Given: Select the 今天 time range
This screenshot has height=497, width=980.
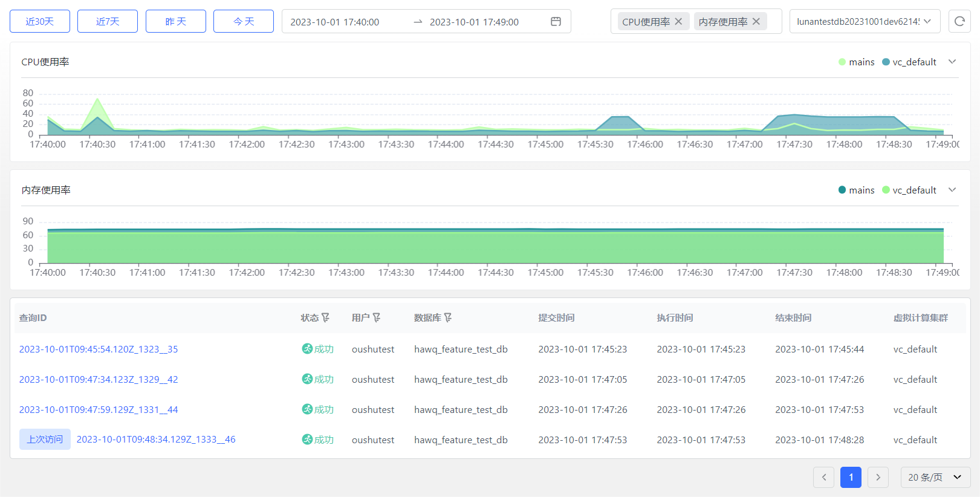Looking at the screenshot, I should coord(244,22).
